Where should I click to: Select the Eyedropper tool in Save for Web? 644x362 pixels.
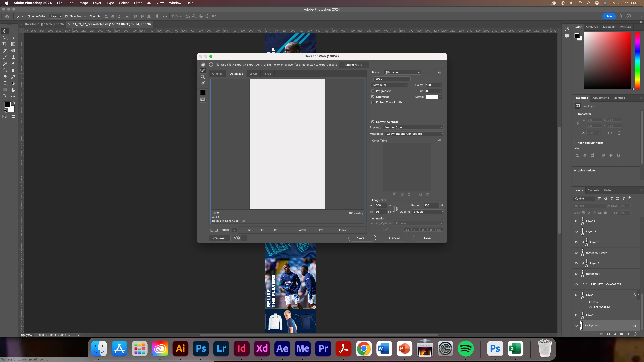[x=203, y=83]
